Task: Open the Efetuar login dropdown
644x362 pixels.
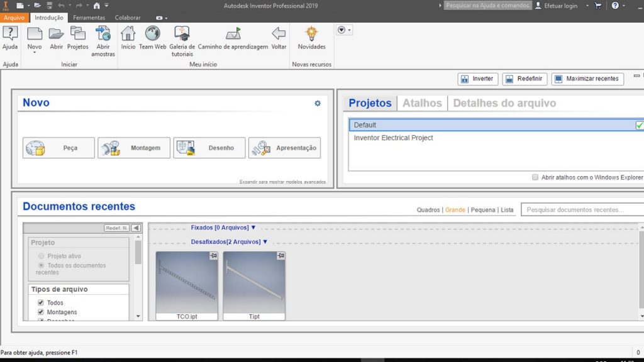Action: coord(587,6)
